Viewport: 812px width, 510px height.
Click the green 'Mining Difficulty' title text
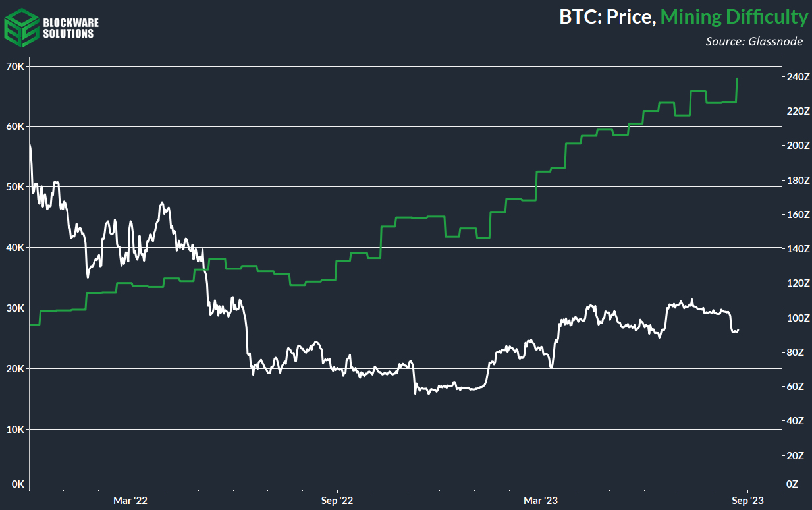click(734, 17)
